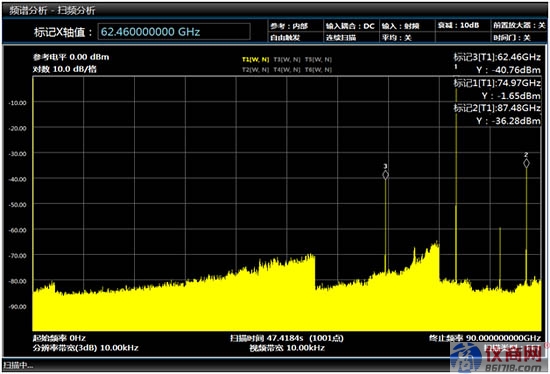Click the 参考电平 0.00 dBm reference level
Viewport: 550px width, 374px height.
click(71, 57)
